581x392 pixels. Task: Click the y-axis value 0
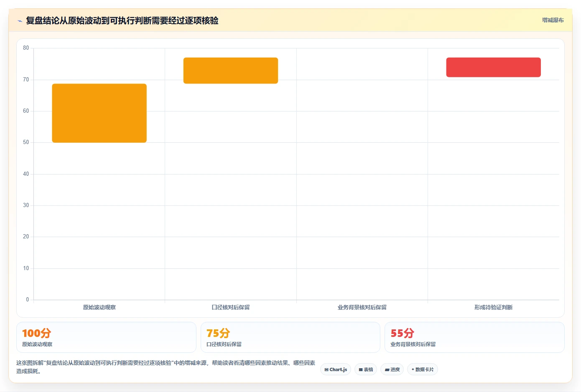28,300
